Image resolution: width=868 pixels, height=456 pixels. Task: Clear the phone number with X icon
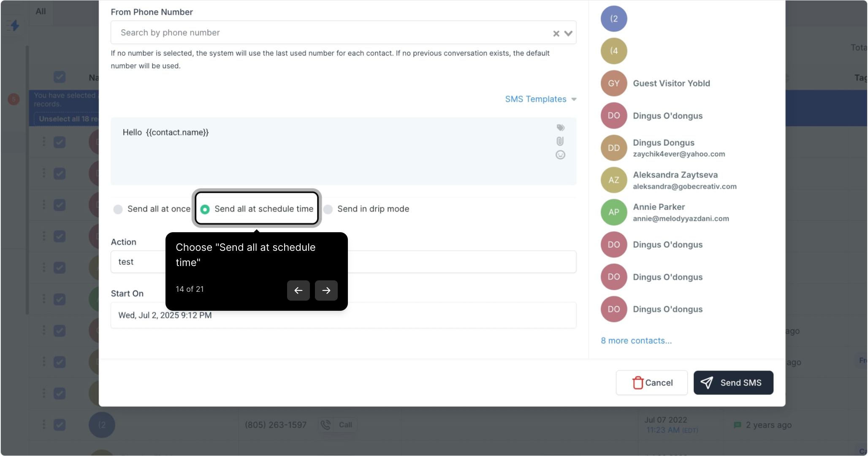pos(556,33)
